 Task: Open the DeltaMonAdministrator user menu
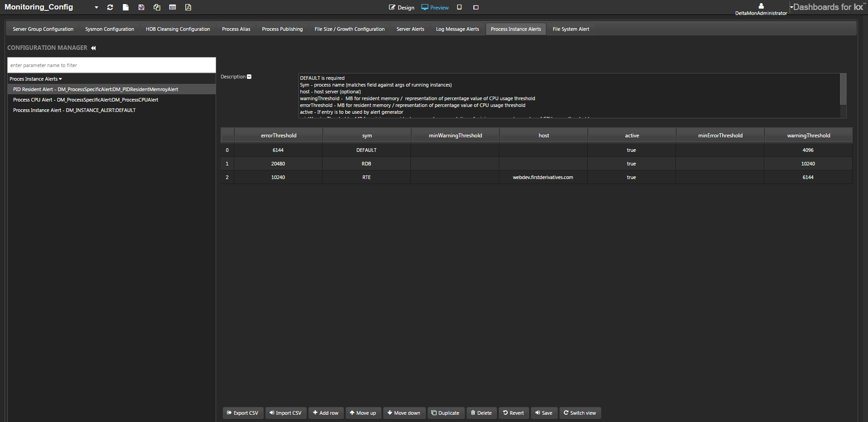(761, 9)
